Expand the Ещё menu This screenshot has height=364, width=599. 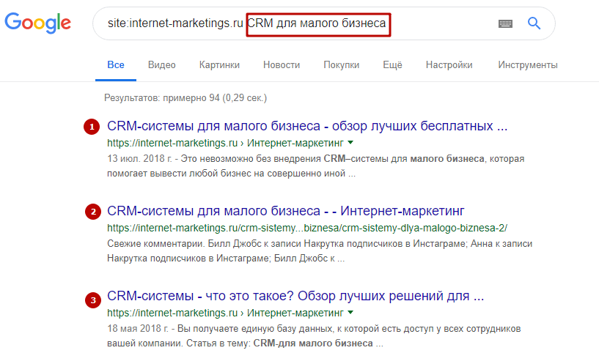tap(392, 64)
